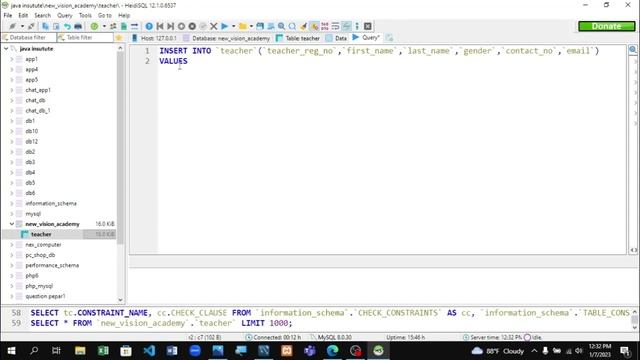
Task: Switch to the Host: 127.0.0.1 tab
Action: tap(154, 38)
